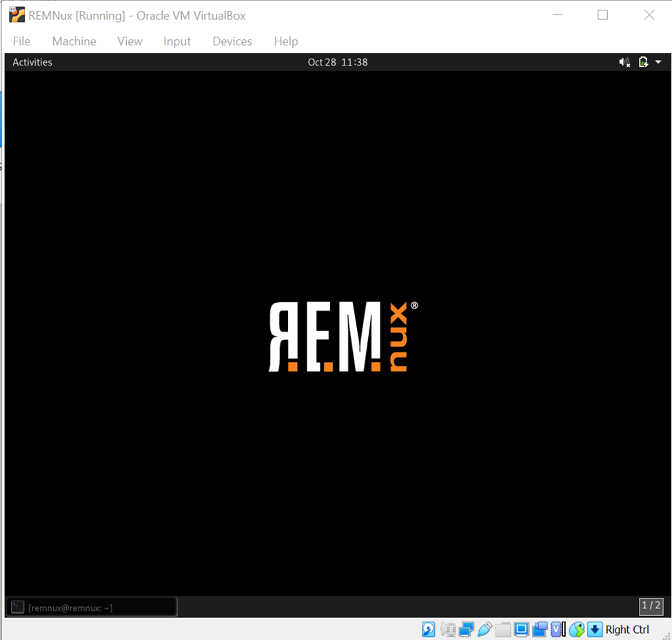This screenshot has width=672, height=640.
Task: Unmute the speaker icon in the top bar
Action: [624, 62]
